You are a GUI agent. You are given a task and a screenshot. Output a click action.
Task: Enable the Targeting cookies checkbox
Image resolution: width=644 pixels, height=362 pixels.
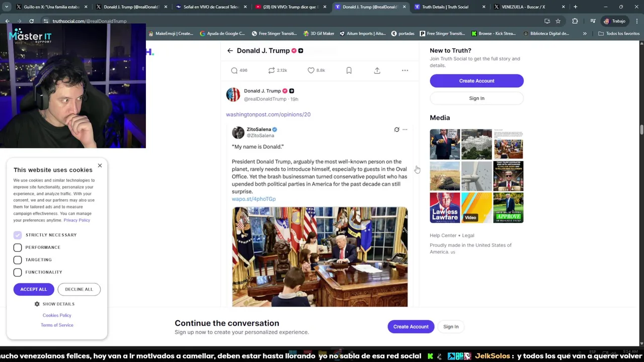pyautogui.click(x=18, y=260)
